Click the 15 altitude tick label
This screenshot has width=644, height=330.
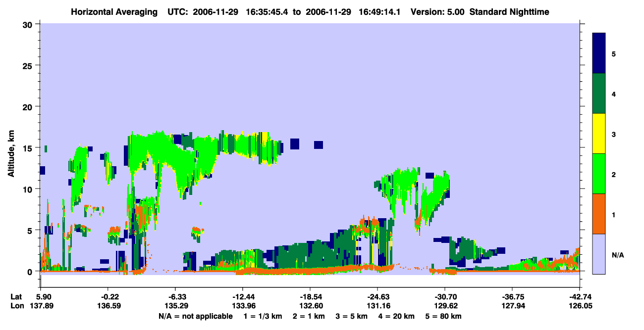28,147
